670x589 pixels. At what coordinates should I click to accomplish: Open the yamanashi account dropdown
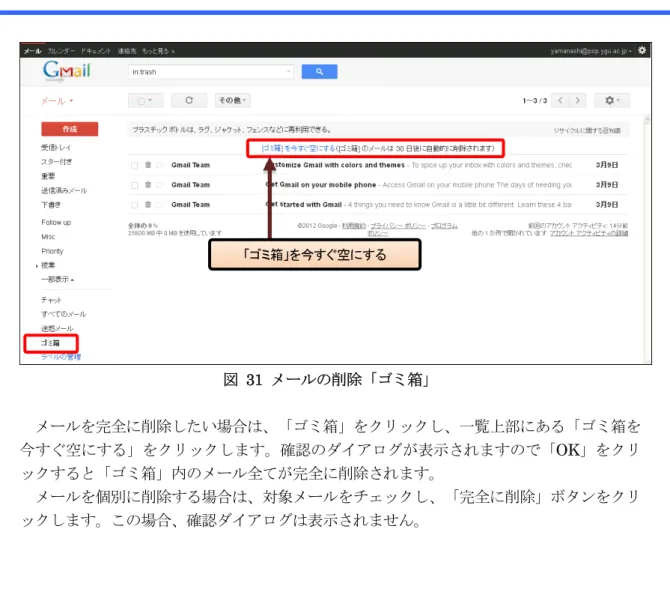[x=591, y=51]
